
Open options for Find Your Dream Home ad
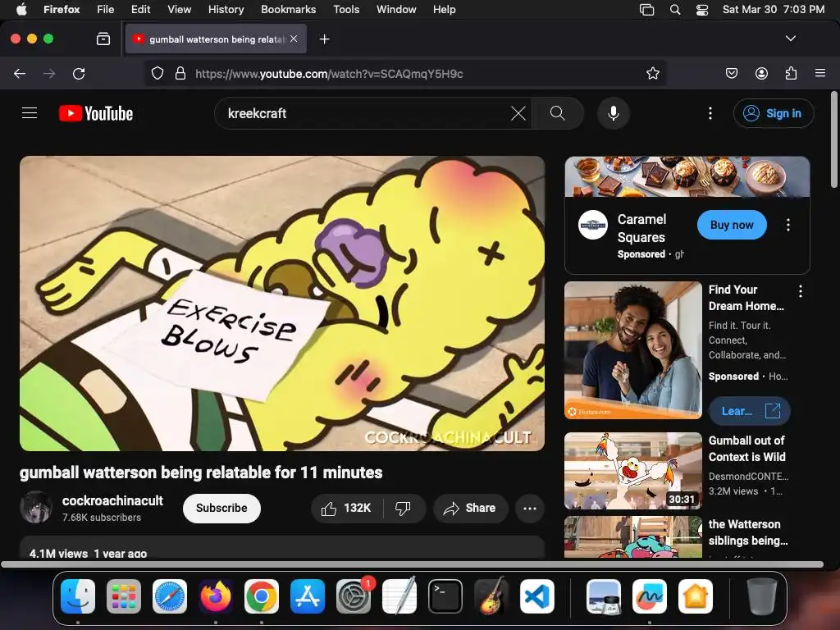pyautogui.click(x=801, y=291)
